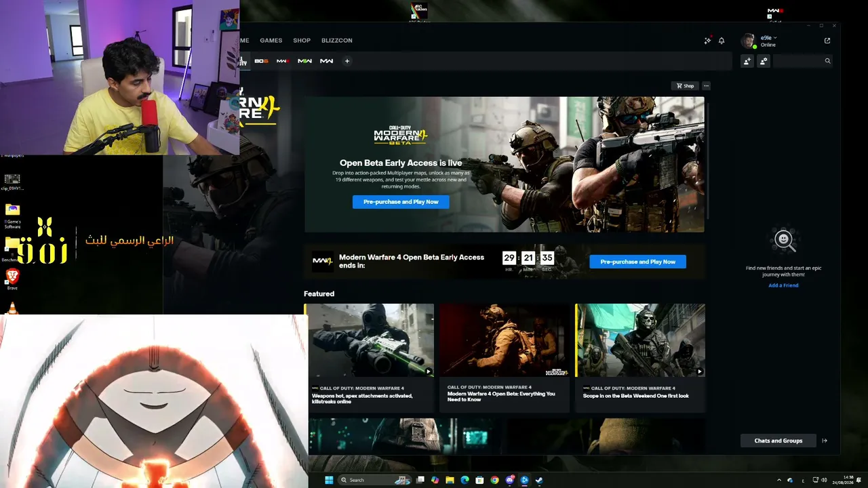
Task: Open the Brave browser desktop shortcut
Action: (x=12, y=278)
